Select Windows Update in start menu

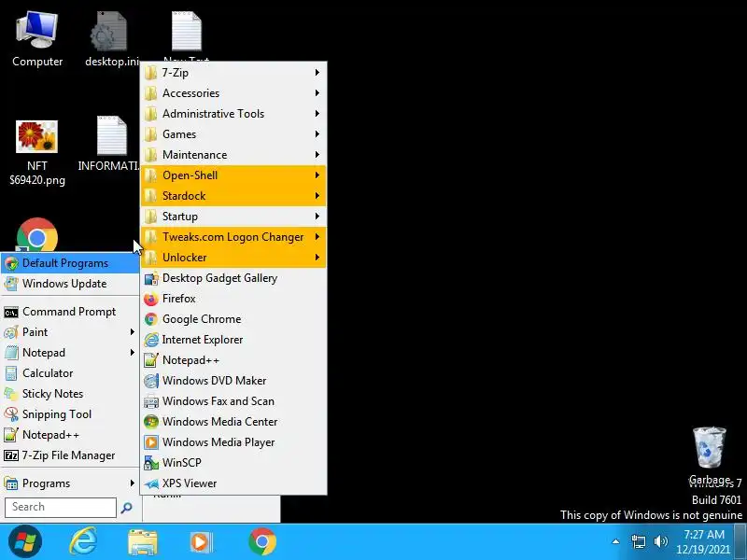[x=70, y=284]
